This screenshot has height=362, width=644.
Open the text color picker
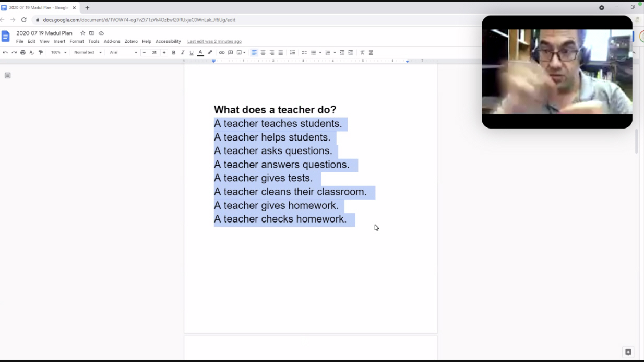point(200,53)
